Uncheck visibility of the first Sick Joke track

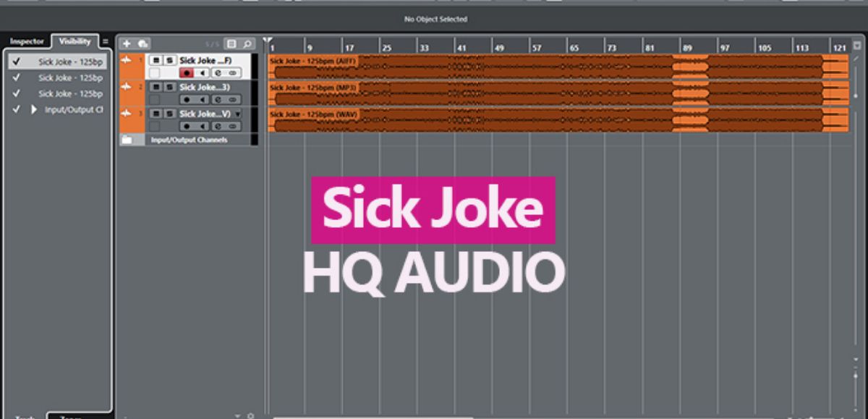pos(16,62)
